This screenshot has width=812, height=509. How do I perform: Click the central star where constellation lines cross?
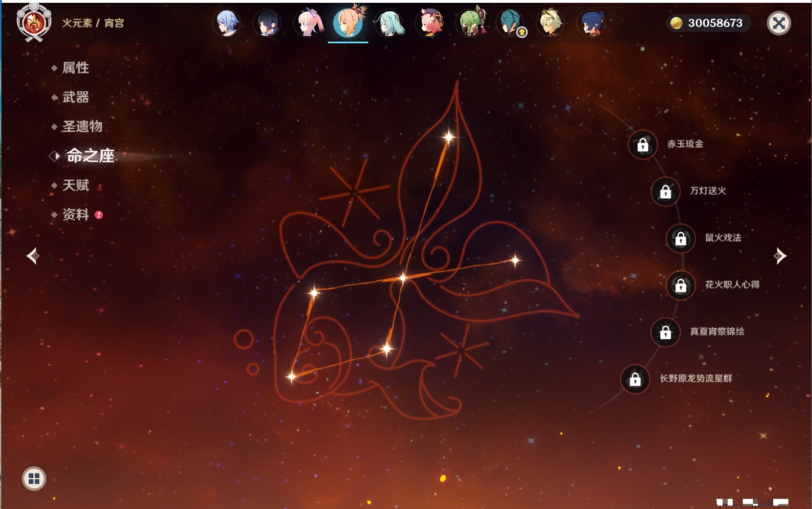[403, 277]
